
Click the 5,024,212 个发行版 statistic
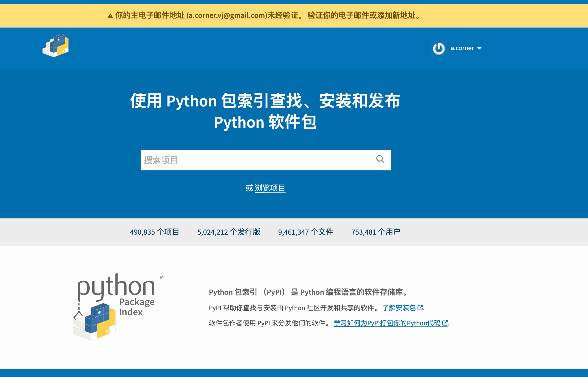[229, 232]
